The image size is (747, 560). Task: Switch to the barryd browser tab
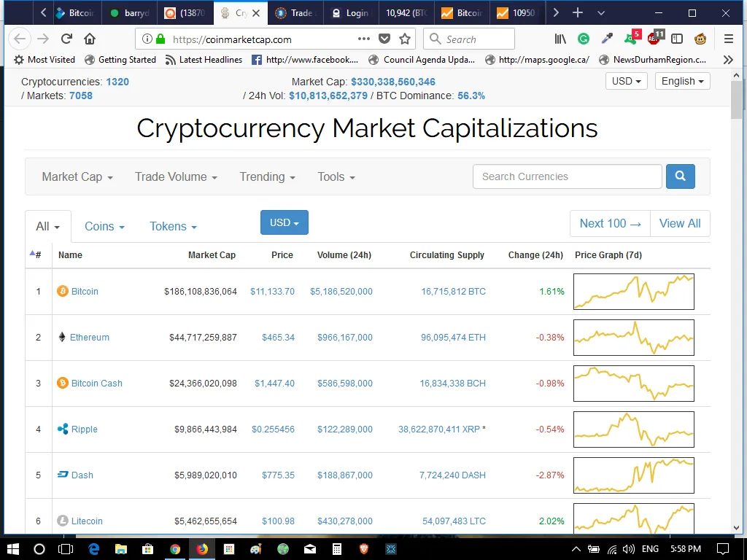pyautogui.click(x=130, y=13)
